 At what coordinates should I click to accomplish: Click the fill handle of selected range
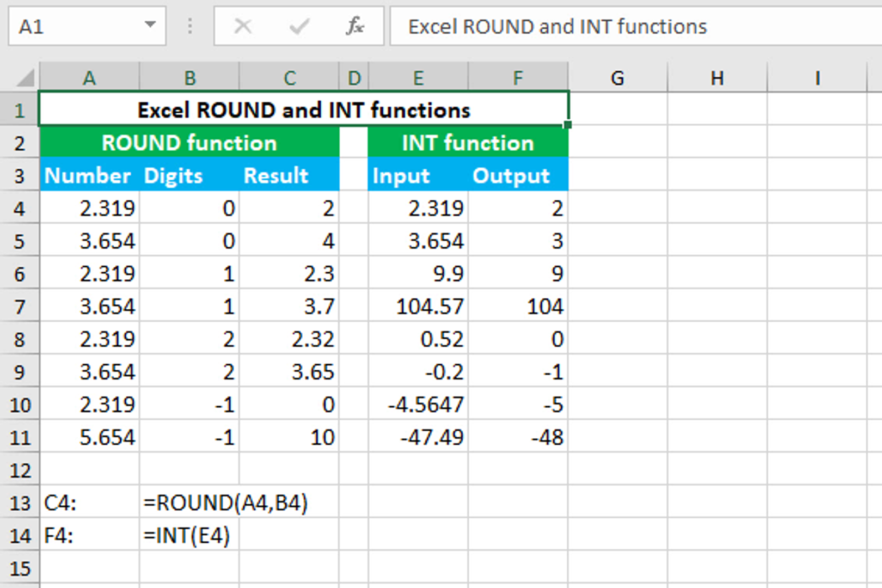(x=568, y=125)
